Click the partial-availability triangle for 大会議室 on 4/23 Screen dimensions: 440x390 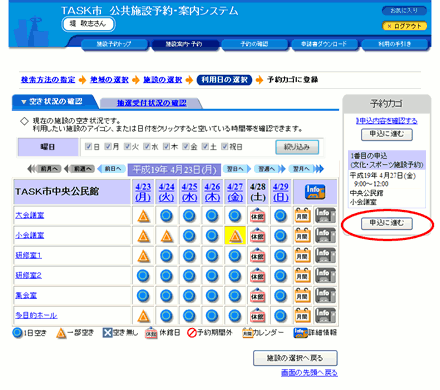[x=144, y=216]
